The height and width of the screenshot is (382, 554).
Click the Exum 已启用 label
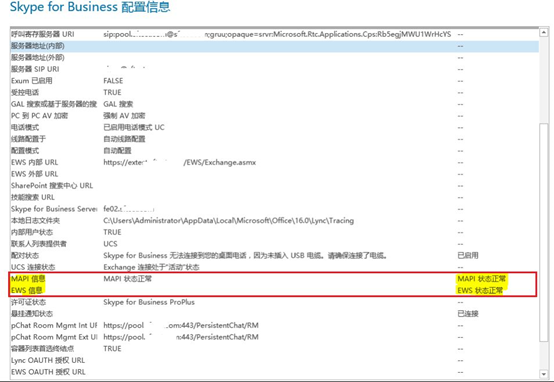[x=31, y=81]
